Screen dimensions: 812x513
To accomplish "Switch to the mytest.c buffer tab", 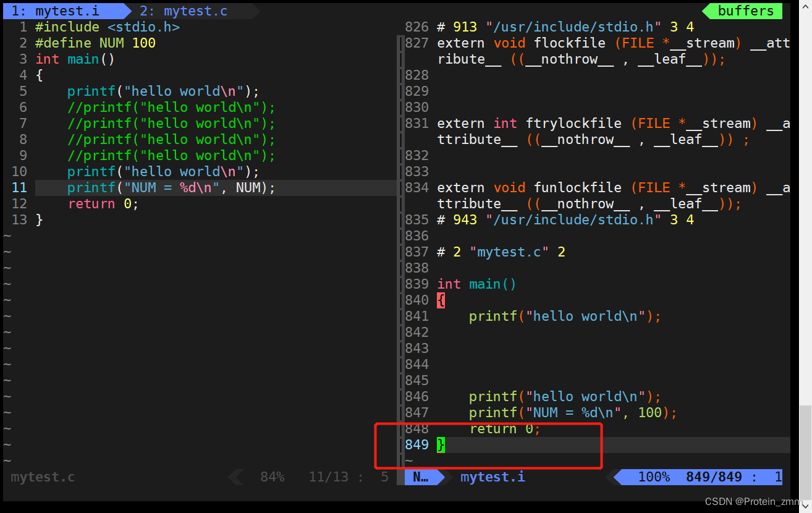I will (183, 11).
